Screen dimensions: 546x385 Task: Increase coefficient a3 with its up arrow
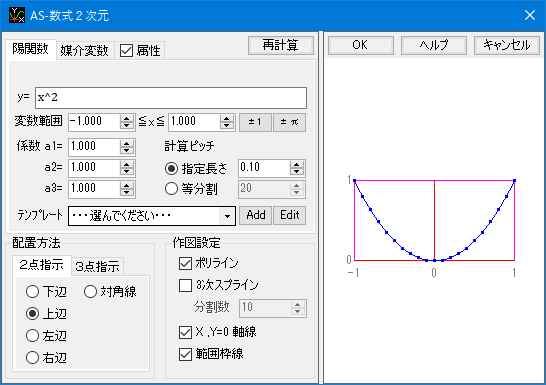point(127,185)
